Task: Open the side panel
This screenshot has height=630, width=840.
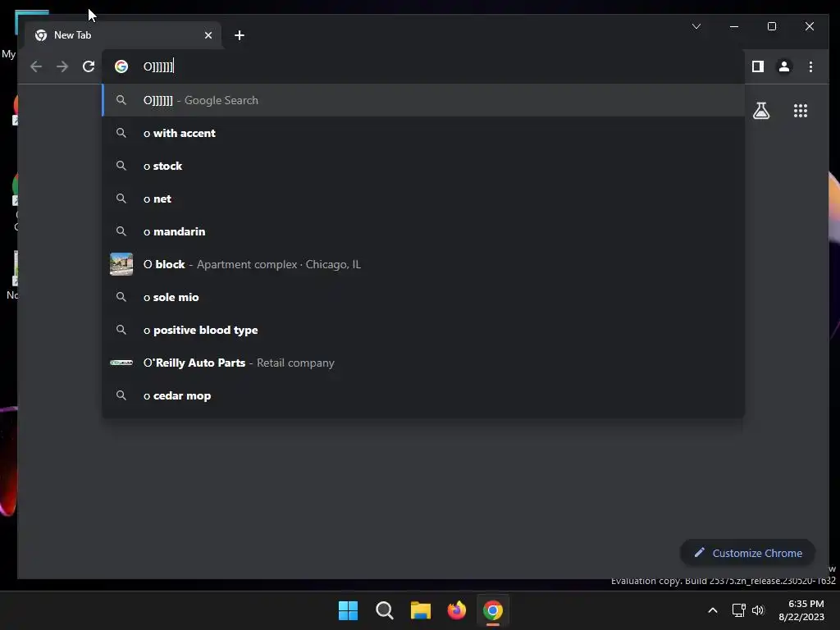Action: tap(757, 66)
